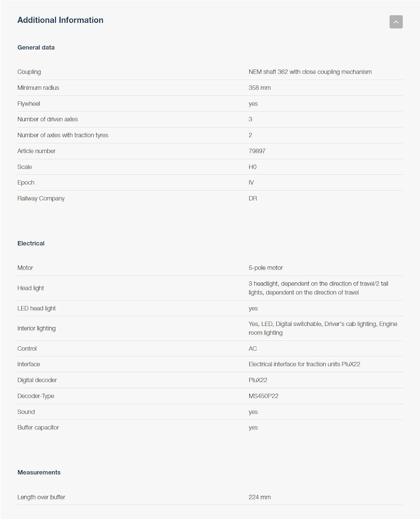The width and height of the screenshot is (420, 519).
Task: Click the Measurements subheading
Action: pyautogui.click(x=39, y=472)
